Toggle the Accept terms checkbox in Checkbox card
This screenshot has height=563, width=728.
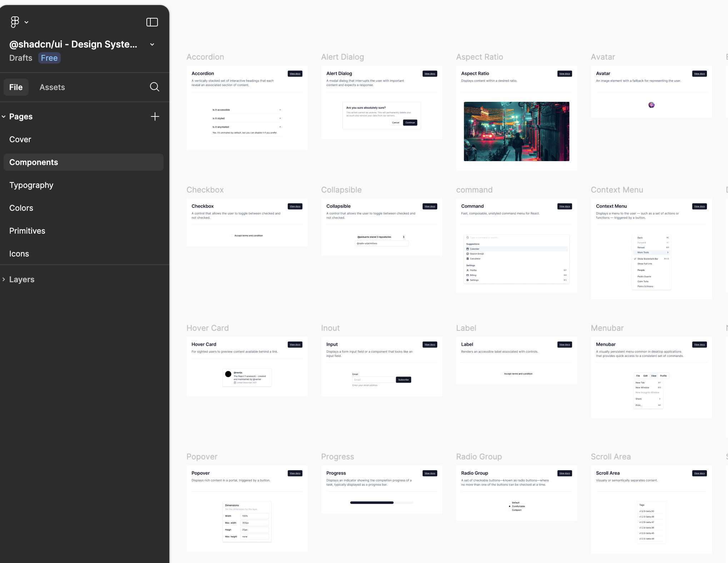[232, 236]
